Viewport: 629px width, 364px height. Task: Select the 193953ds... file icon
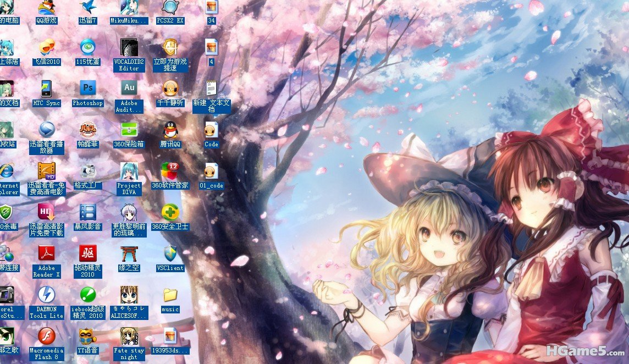pyautogui.click(x=170, y=337)
